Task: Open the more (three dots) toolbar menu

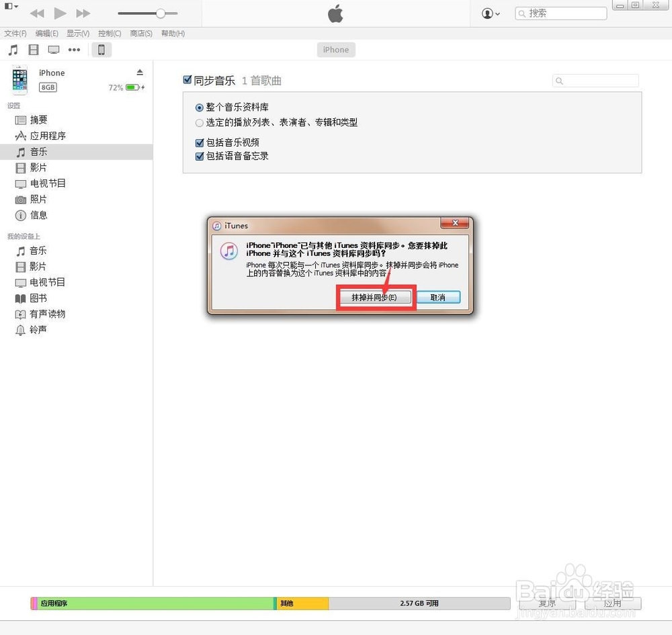Action: click(x=74, y=50)
